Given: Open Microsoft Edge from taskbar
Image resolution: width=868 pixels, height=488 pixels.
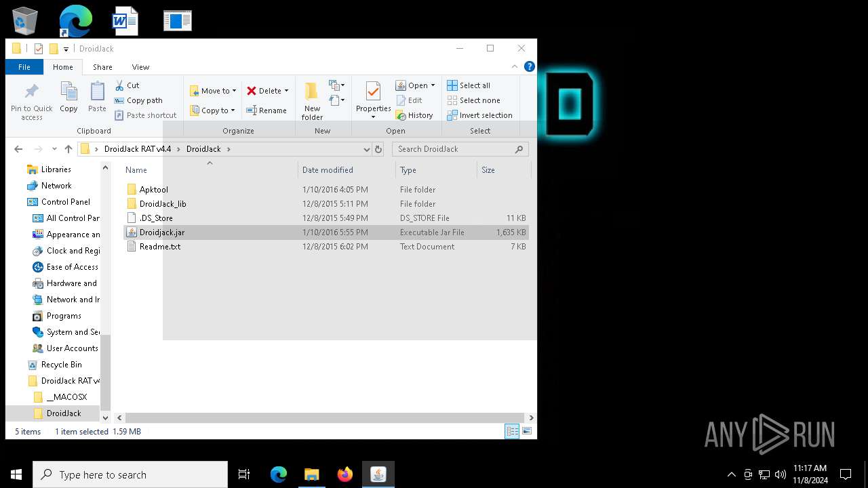Looking at the screenshot, I should [278, 474].
